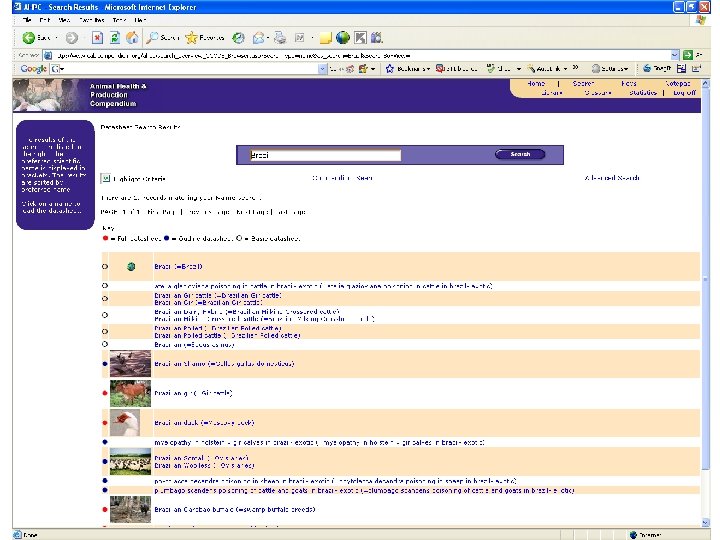Refresh the page using the green arrows icon
The height and width of the screenshot is (540, 720).
click(115, 38)
